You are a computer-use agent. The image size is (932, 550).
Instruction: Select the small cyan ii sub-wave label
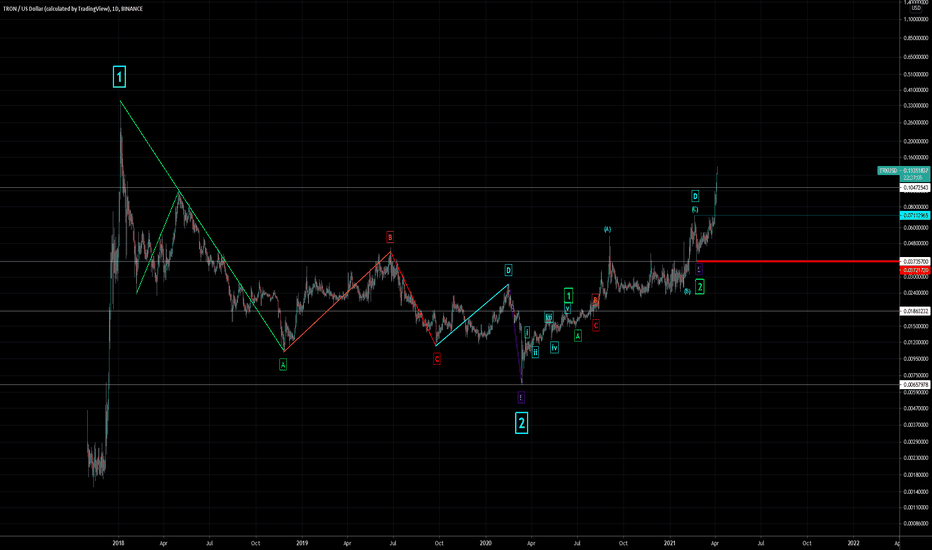(x=535, y=352)
